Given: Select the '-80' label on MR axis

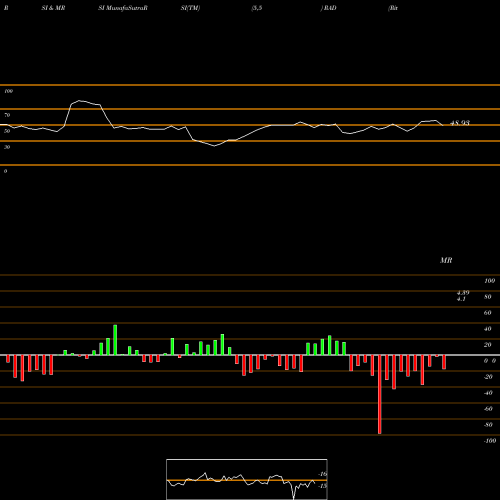Looking at the screenshot, I should [488, 425].
